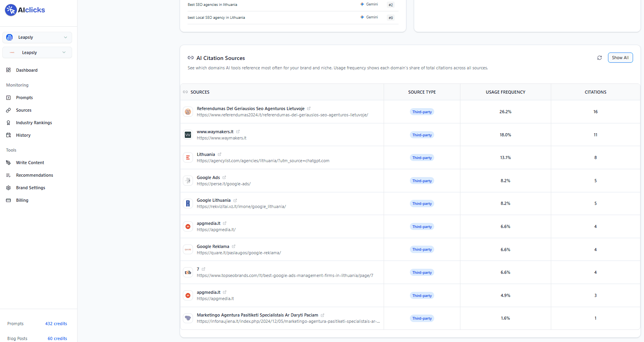
Task: Open History page
Action: (23, 135)
